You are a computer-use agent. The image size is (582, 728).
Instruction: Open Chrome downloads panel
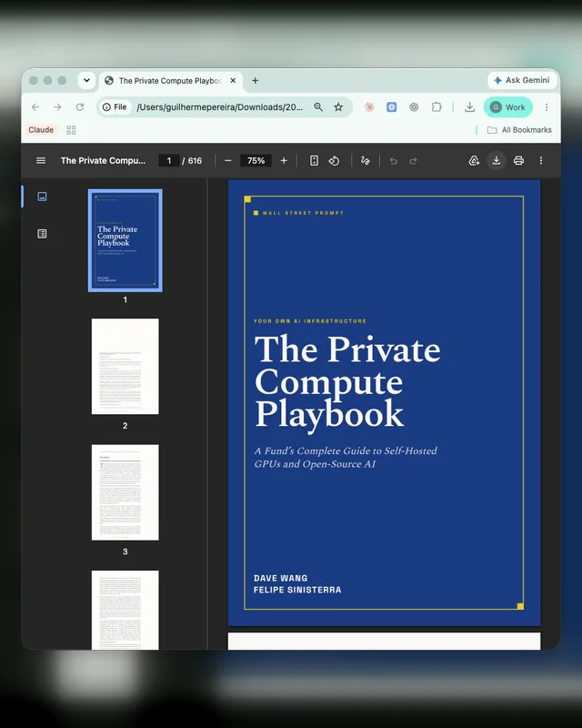(x=469, y=107)
